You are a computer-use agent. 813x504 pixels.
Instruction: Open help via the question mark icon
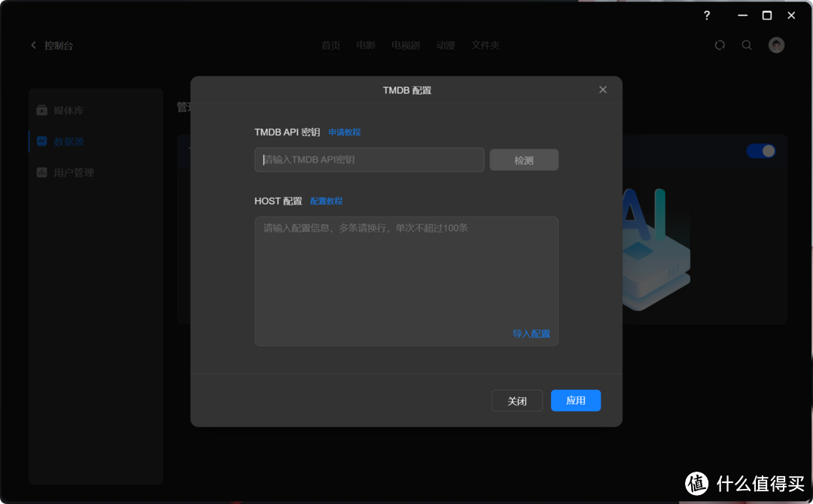pos(706,15)
